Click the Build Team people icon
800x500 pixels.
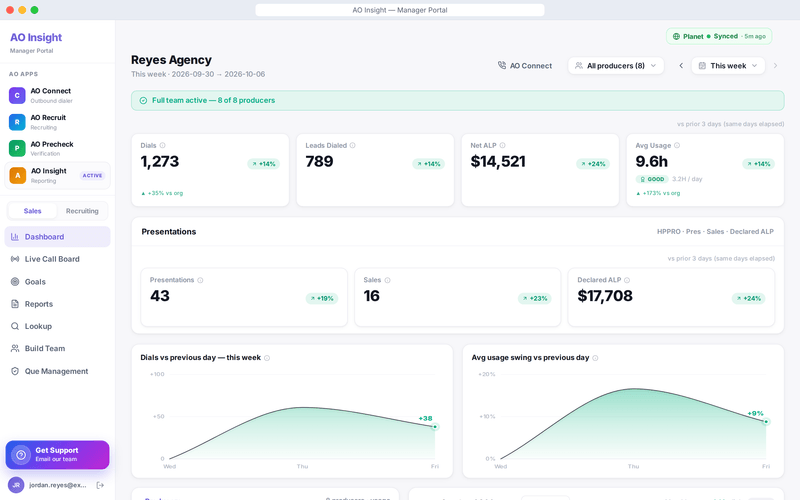(15, 348)
